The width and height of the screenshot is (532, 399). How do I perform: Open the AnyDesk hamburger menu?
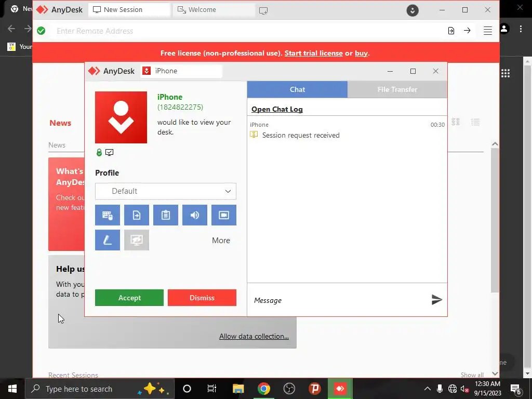[487, 31]
